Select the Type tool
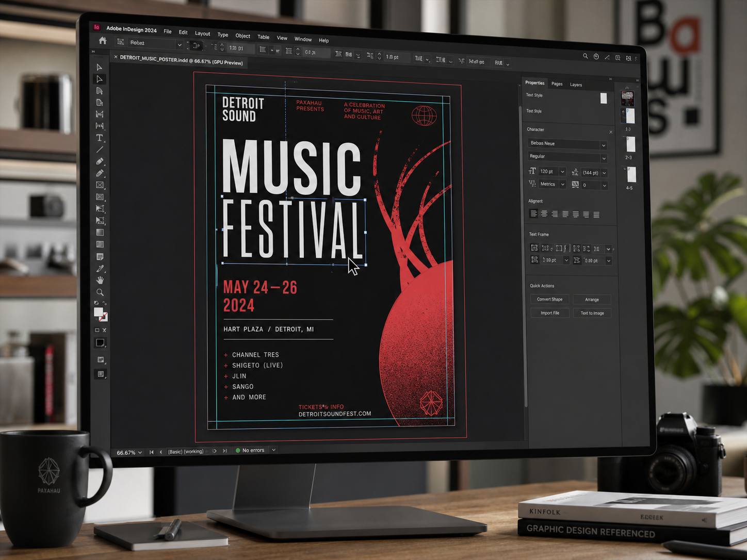 pos(100,138)
